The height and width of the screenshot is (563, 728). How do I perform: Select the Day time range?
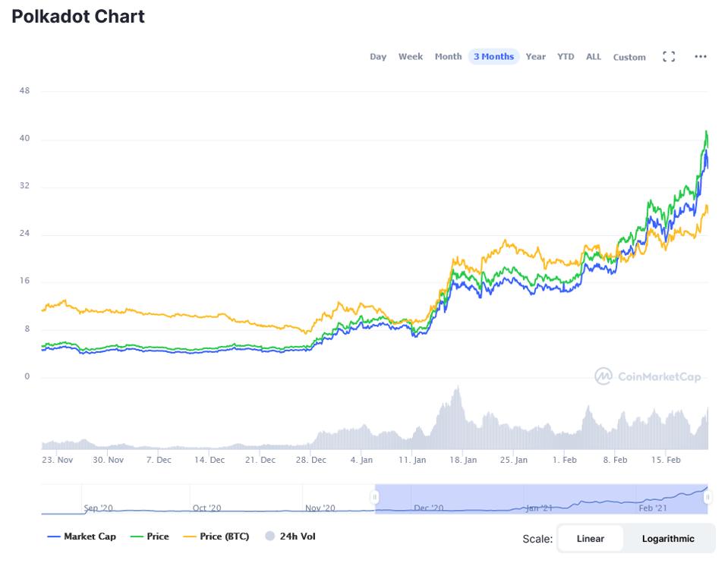click(378, 57)
